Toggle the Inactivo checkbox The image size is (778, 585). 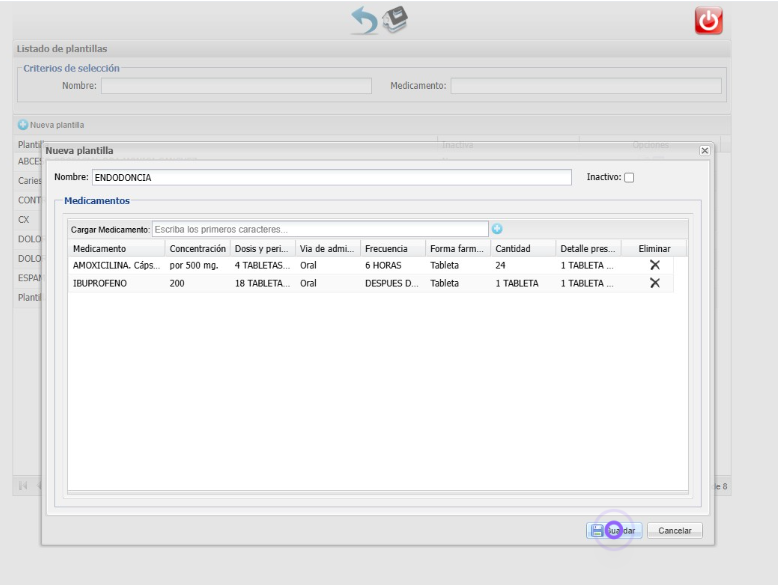point(629,178)
